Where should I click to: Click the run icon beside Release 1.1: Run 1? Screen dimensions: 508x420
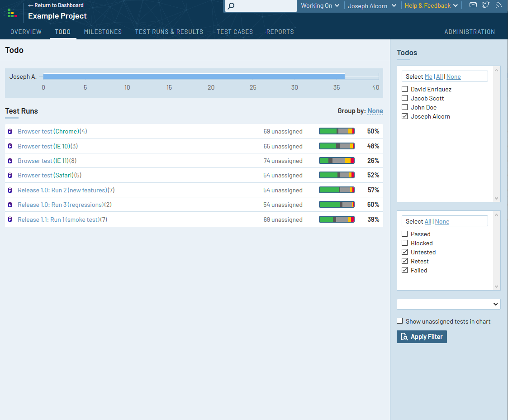tap(10, 220)
